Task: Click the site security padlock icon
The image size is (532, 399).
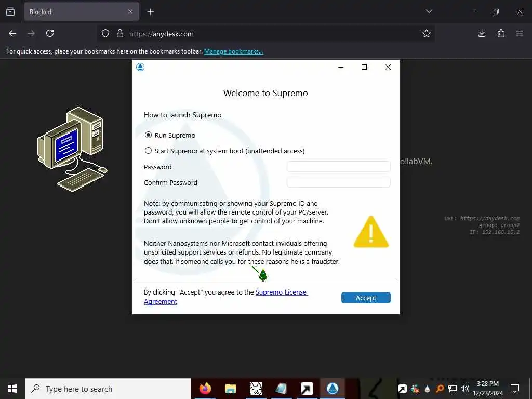Action: tap(120, 34)
